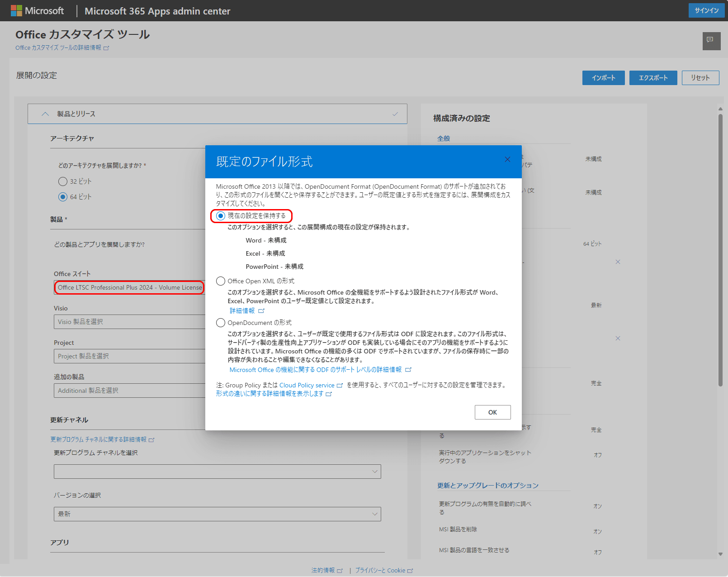Open Office カスタマイズ ツールの詳細情報 link

coord(58,48)
